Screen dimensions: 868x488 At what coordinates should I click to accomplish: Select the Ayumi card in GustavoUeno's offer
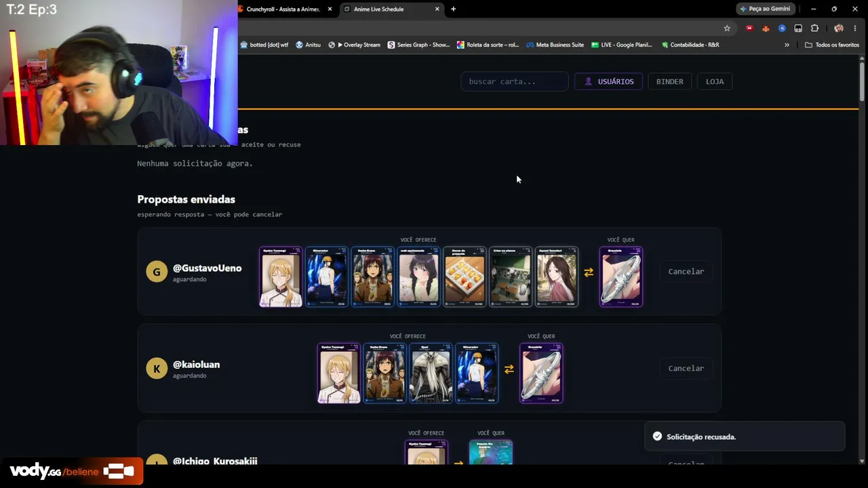click(x=557, y=277)
